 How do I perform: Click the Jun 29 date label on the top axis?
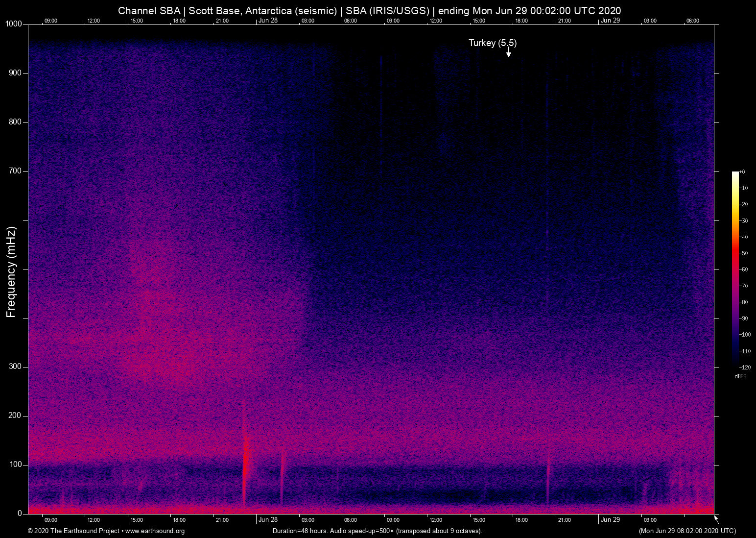[610, 21]
